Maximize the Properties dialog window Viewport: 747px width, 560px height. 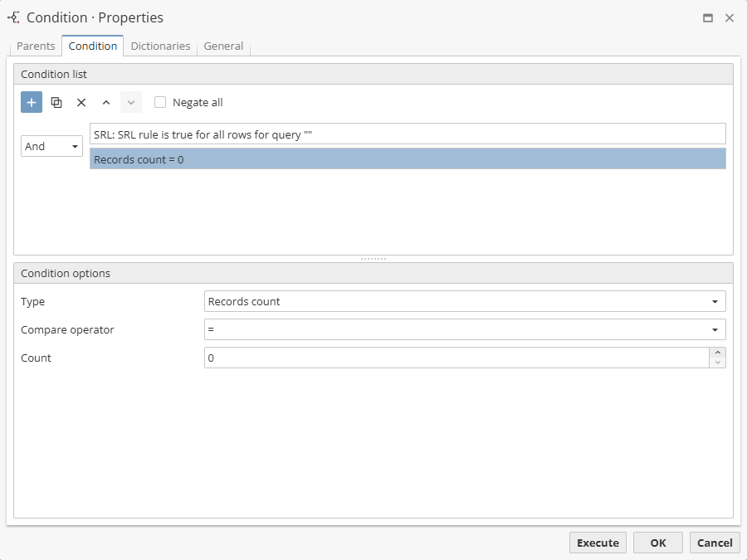click(x=708, y=17)
